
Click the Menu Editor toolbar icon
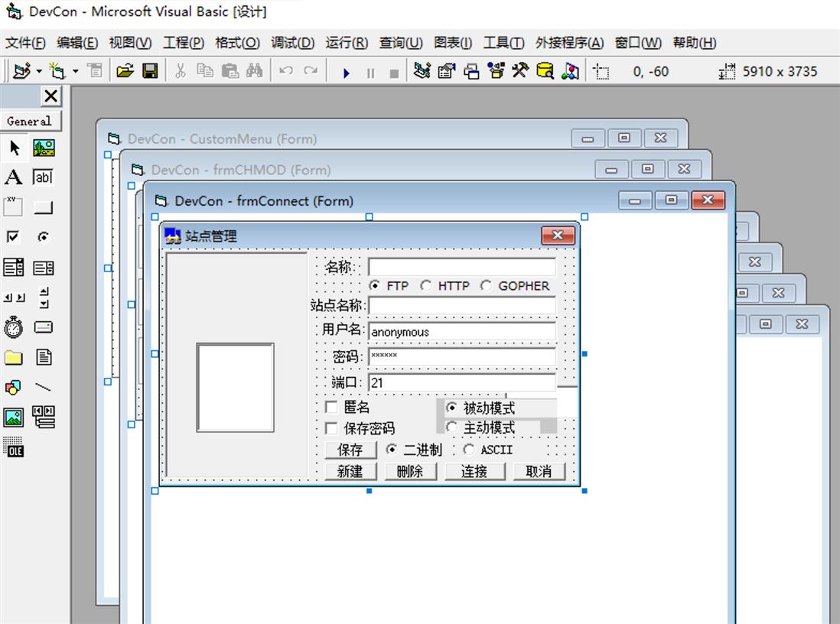tap(95, 70)
